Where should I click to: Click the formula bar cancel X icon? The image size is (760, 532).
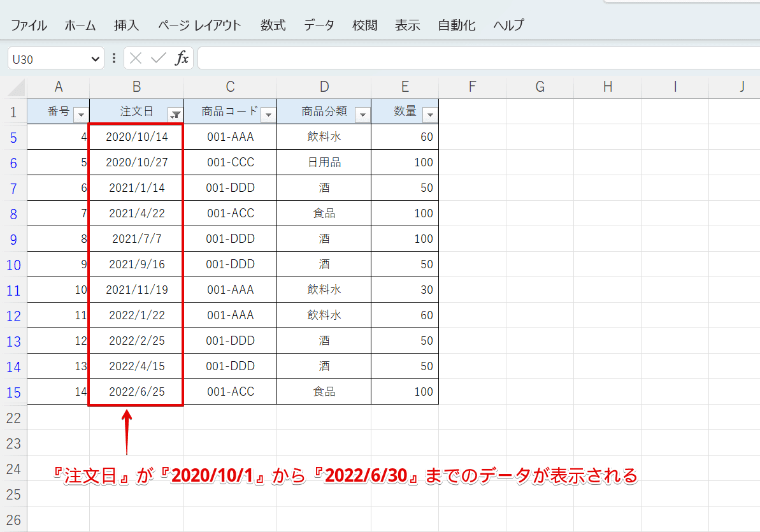point(136,59)
